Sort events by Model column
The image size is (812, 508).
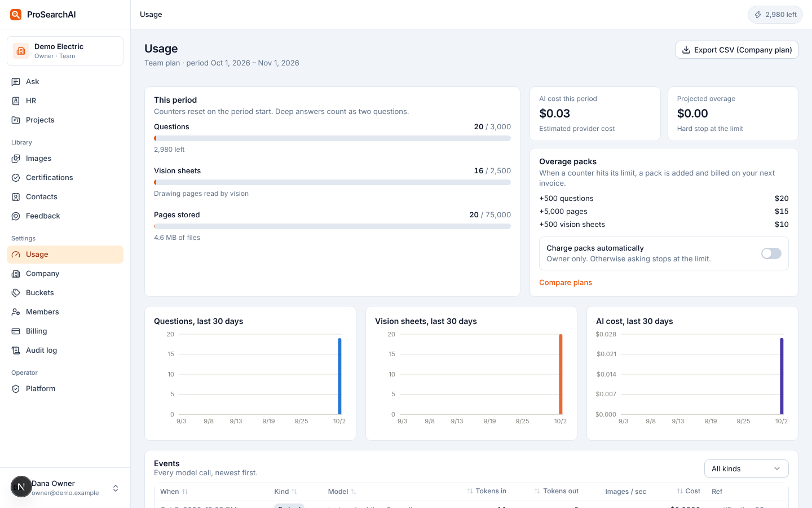[x=342, y=492]
